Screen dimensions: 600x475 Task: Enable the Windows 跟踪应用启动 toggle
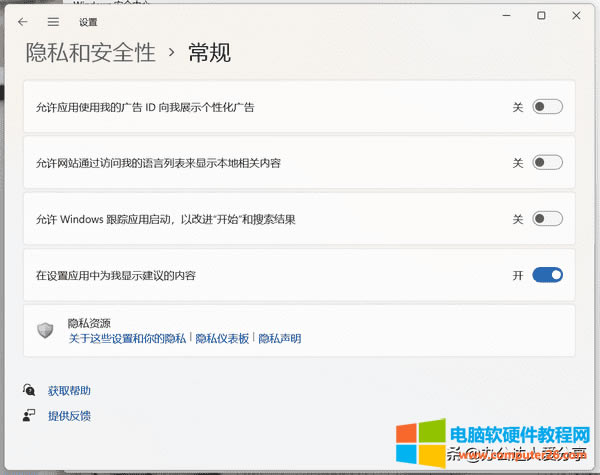click(547, 219)
